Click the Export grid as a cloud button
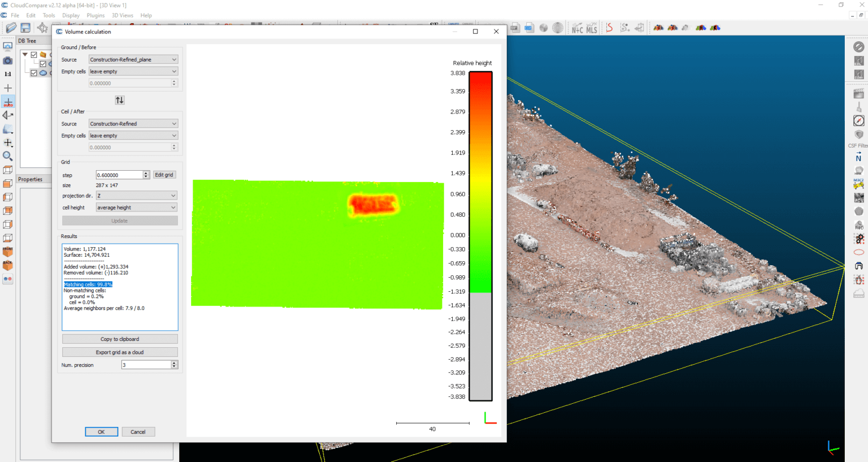The width and height of the screenshot is (868, 462). [x=120, y=352]
